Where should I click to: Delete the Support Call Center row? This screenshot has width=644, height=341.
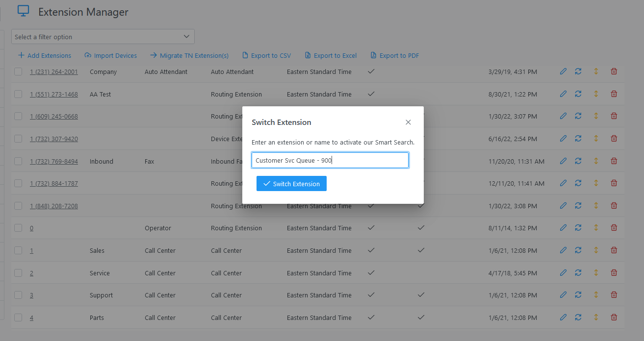tap(614, 295)
